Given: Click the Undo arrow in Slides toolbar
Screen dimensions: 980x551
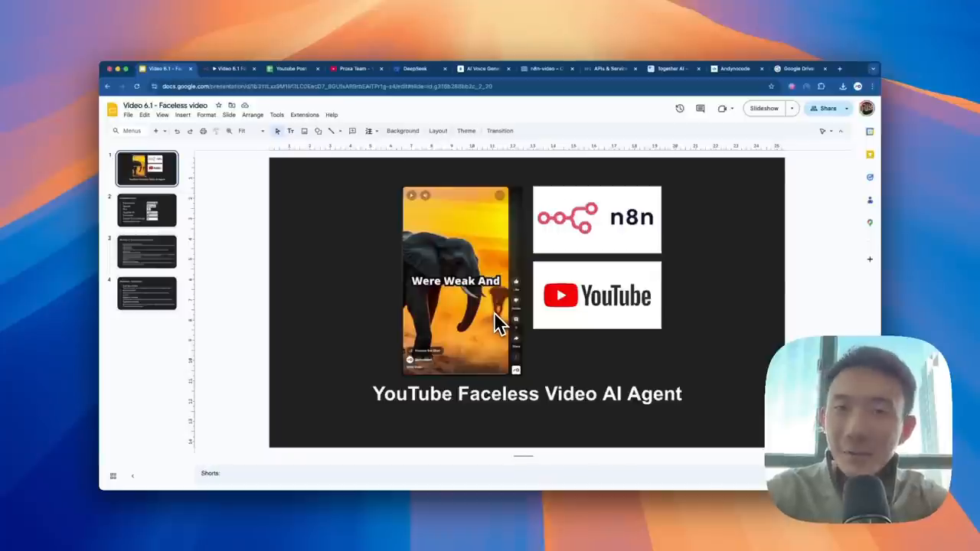Looking at the screenshot, I should (177, 131).
